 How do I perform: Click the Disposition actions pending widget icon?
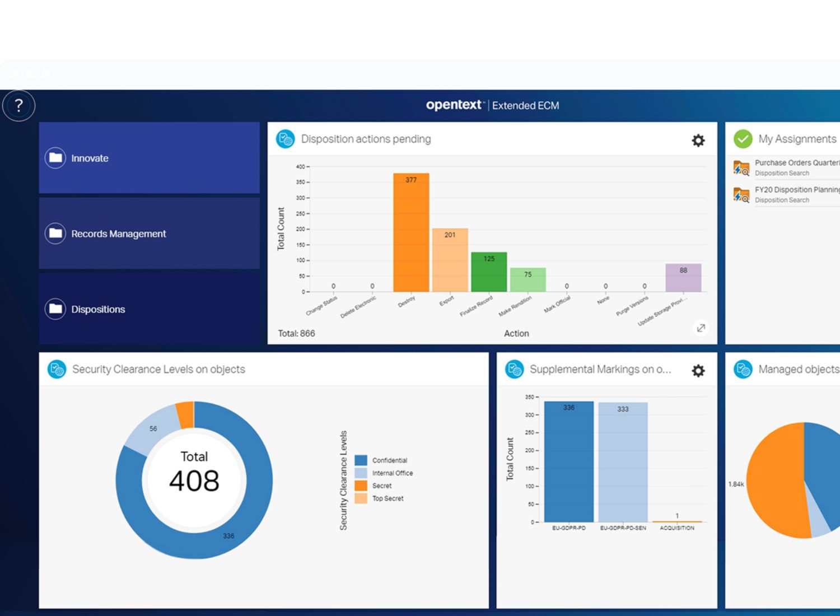pos(286,139)
